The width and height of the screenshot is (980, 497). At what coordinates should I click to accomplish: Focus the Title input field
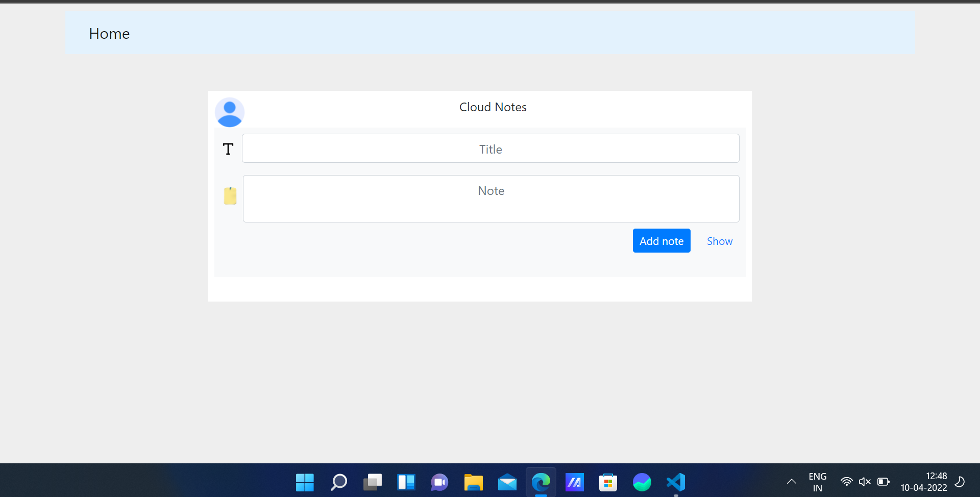click(490, 148)
